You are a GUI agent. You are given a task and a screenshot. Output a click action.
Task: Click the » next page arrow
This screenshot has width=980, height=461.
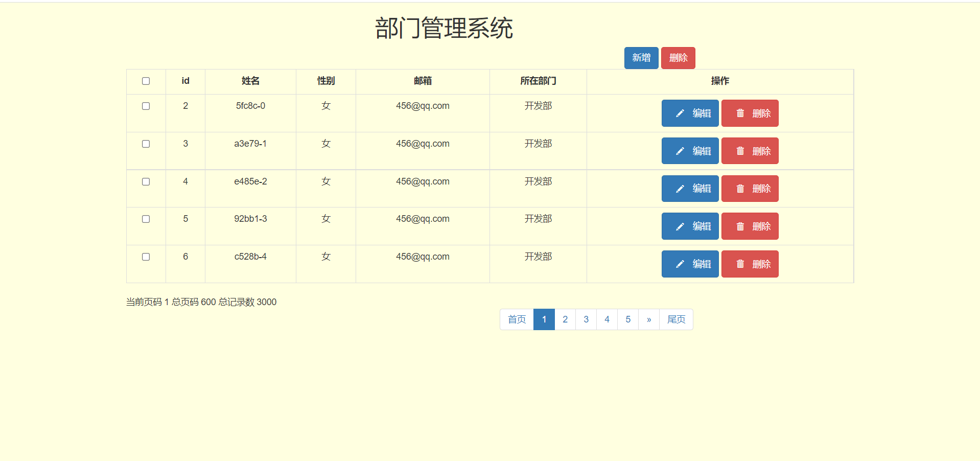coord(649,319)
